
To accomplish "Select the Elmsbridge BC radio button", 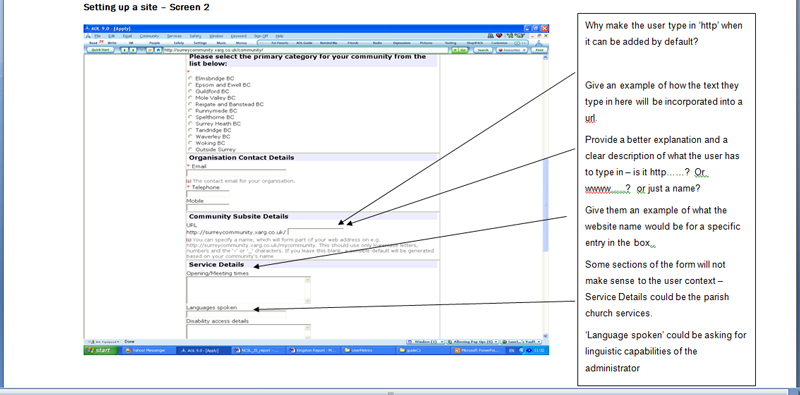I will [190, 78].
